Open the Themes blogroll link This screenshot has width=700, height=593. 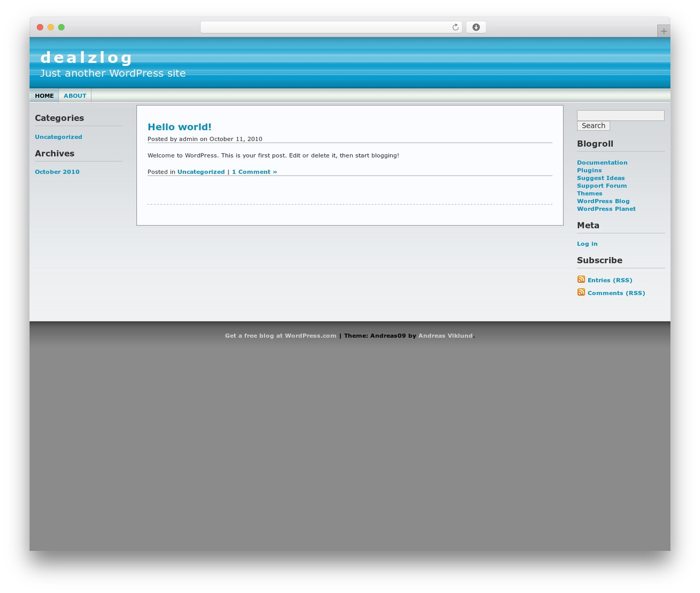point(590,193)
